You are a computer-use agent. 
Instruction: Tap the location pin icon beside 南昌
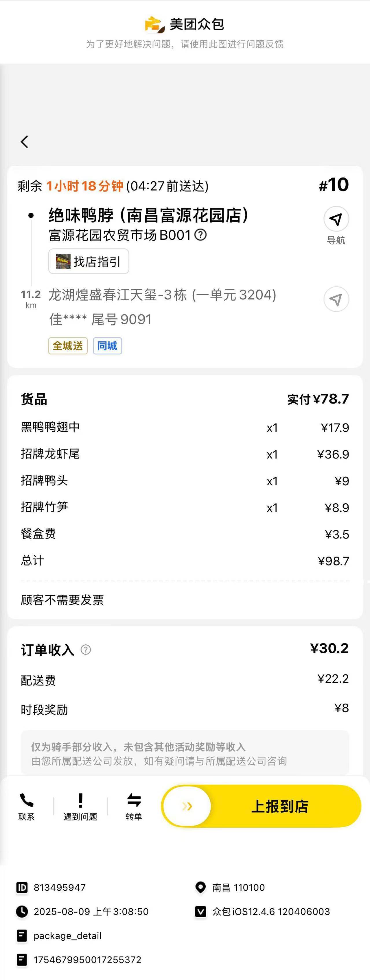click(x=200, y=887)
